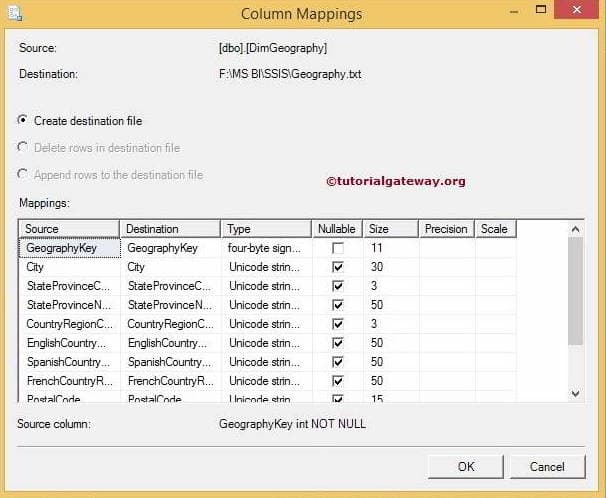Toggle Nullable checkbox for CountryRegionC... row
Screen dimensions: 606x498
click(x=338, y=324)
